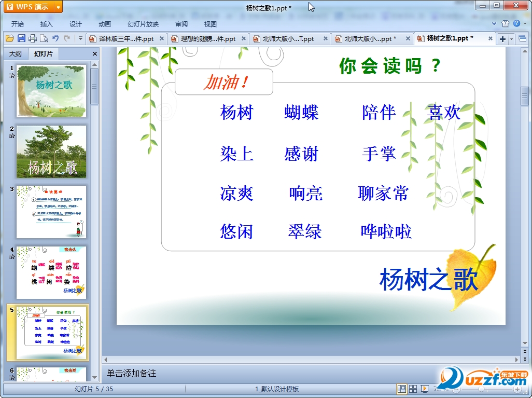Open a file with the folder icon

coord(10,38)
